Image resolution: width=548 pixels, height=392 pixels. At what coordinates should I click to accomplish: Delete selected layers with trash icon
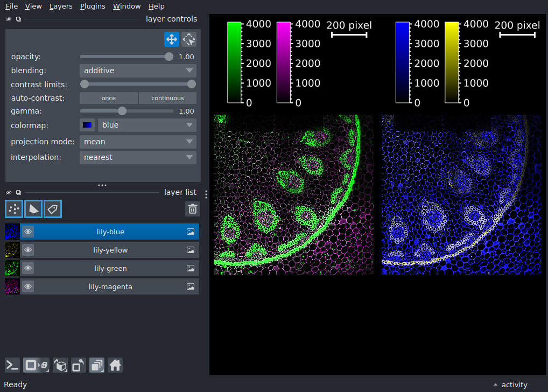click(193, 209)
